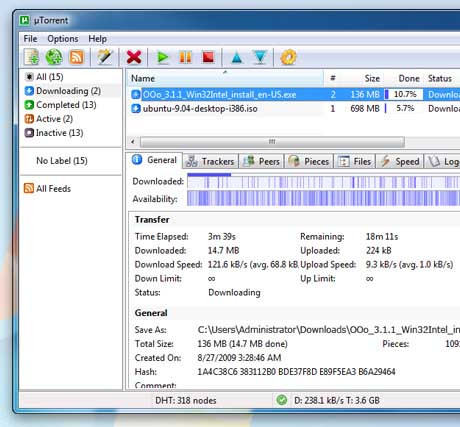Click the 10.7% progress bar cell

pyautogui.click(x=404, y=95)
